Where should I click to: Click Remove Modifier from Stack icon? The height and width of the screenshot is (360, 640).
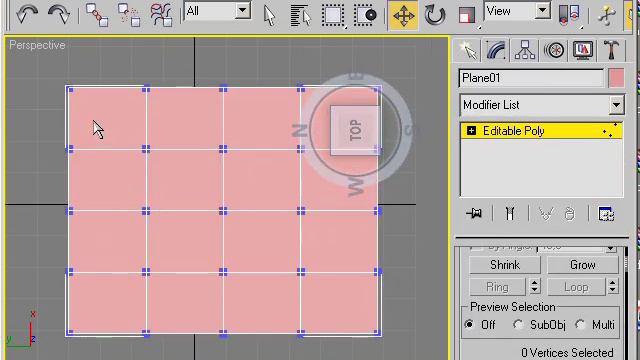pos(570,213)
